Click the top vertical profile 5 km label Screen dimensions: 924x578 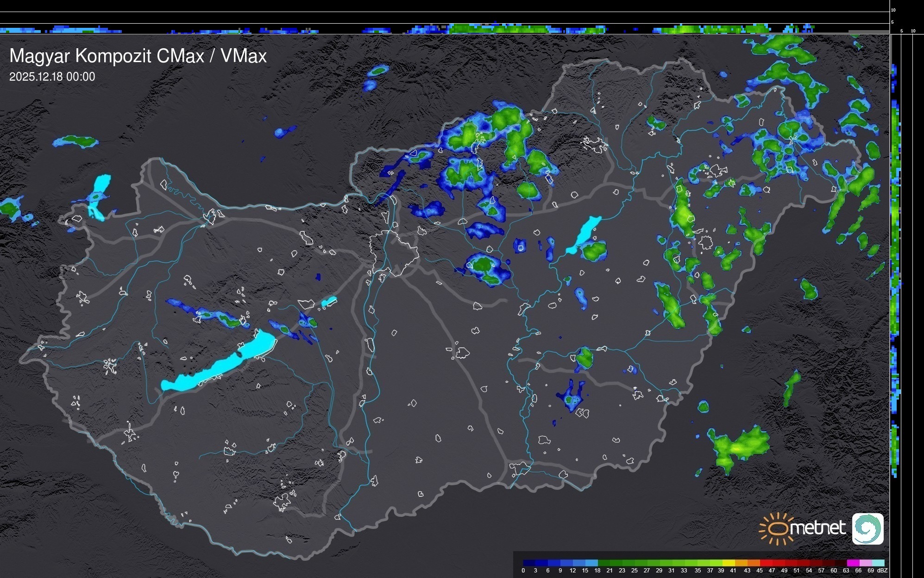point(893,22)
